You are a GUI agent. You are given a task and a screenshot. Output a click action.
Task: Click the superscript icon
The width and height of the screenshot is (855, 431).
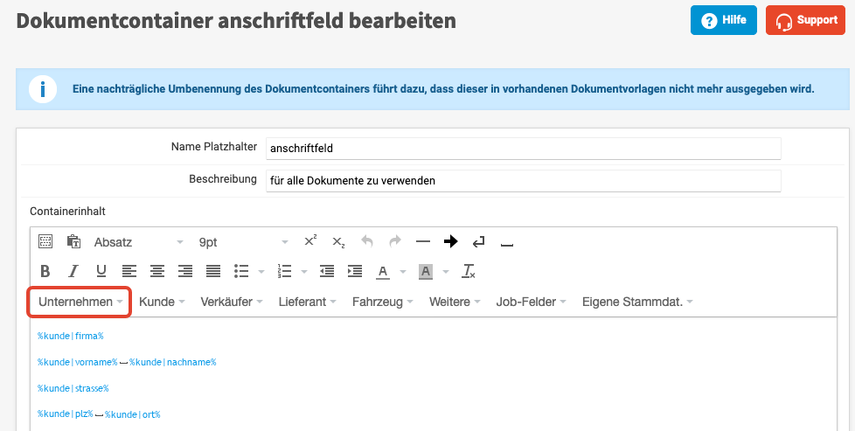[x=310, y=241]
